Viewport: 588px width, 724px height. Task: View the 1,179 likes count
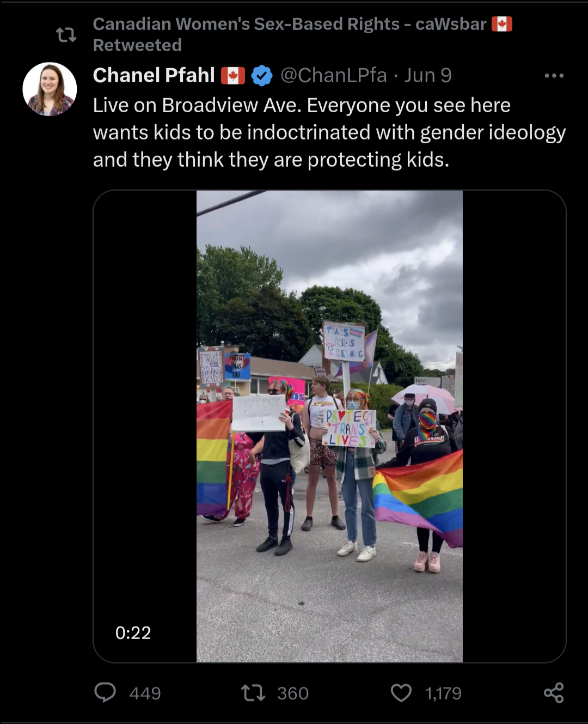pos(443,693)
